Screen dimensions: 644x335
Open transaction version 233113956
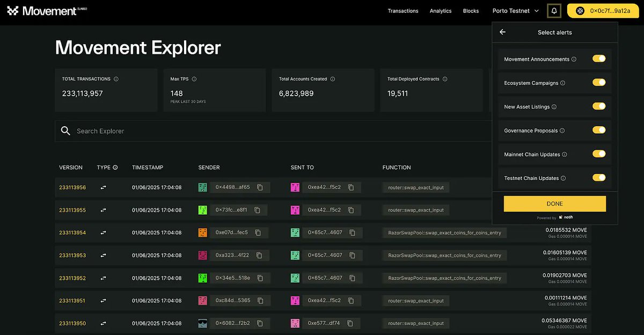(72, 187)
